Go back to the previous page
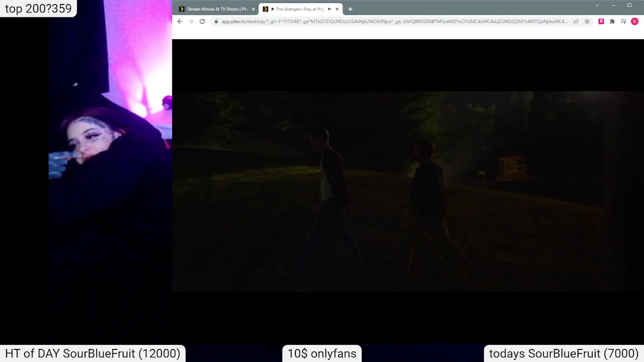Viewport: 644px width, 362px height. 180,21
